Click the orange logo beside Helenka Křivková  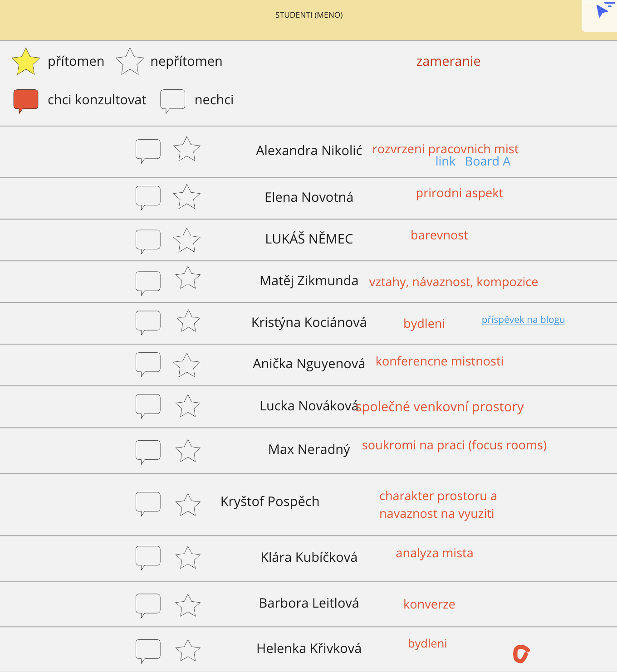pos(521,654)
